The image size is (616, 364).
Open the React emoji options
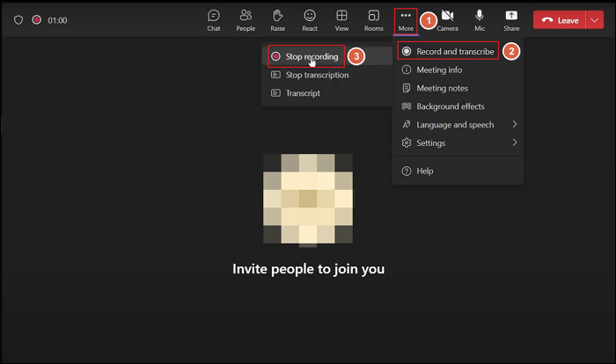click(310, 19)
